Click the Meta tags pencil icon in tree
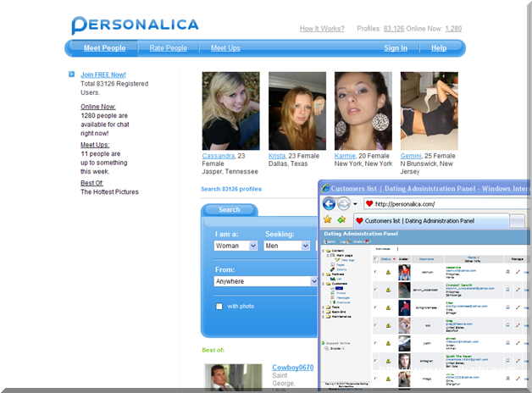Viewport: 532px width, 393px height. [x=338, y=260]
